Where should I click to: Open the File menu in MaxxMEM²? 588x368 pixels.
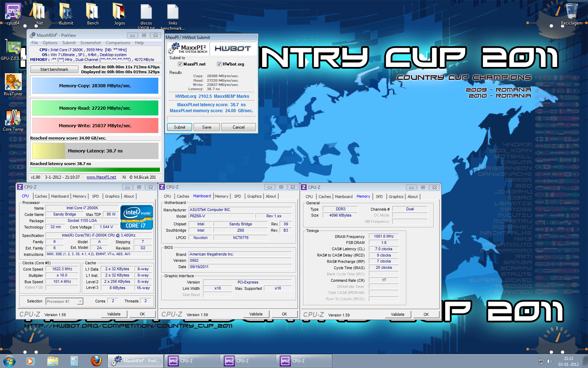[x=35, y=43]
